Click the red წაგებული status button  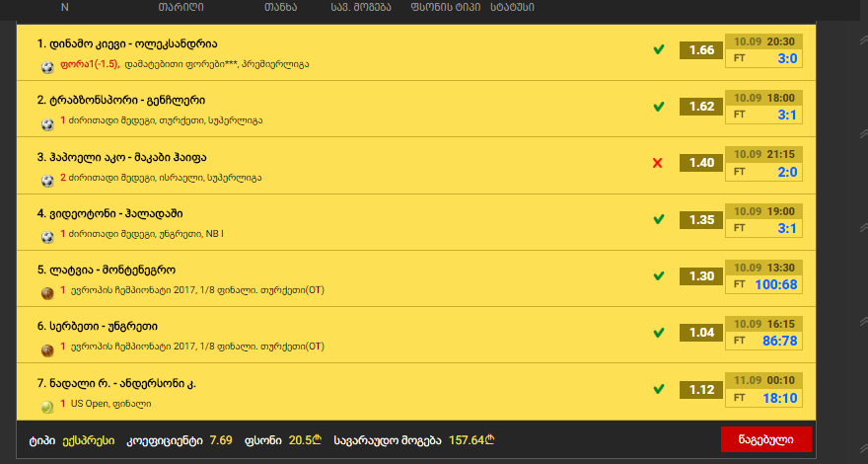766,439
